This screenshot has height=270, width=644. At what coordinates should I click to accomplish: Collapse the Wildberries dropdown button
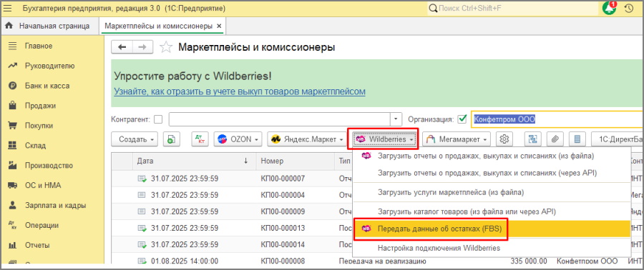(384, 139)
